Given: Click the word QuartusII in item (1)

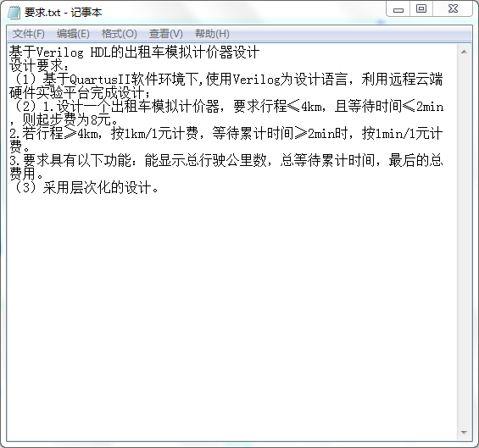Looking at the screenshot, I should tap(100, 80).
